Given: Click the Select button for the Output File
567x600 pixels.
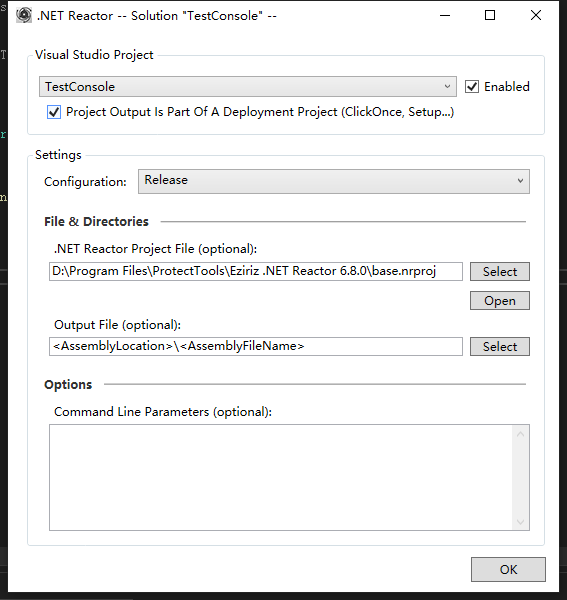Looking at the screenshot, I should [x=500, y=347].
